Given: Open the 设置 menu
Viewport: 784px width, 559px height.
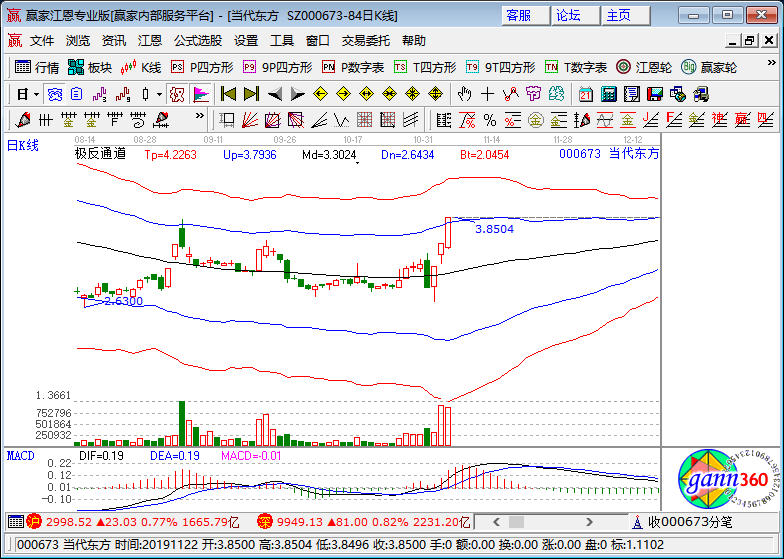Looking at the screenshot, I should pyautogui.click(x=246, y=40).
